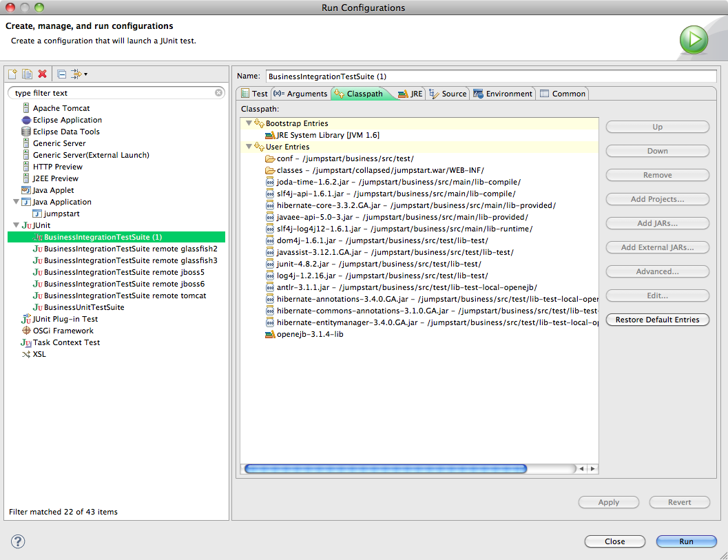The width and height of the screenshot is (728, 560).
Task: Switch to the Test tab
Action: coord(254,94)
